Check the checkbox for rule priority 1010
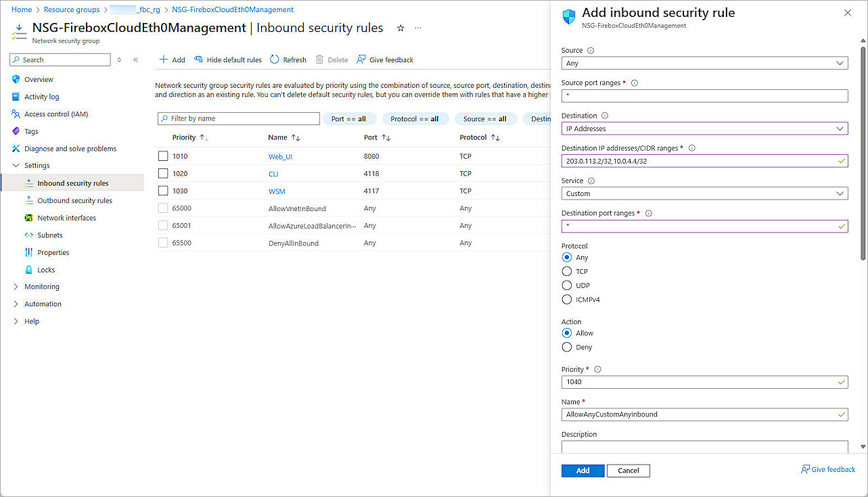Viewport: 868px width, 497px height. (x=163, y=156)
